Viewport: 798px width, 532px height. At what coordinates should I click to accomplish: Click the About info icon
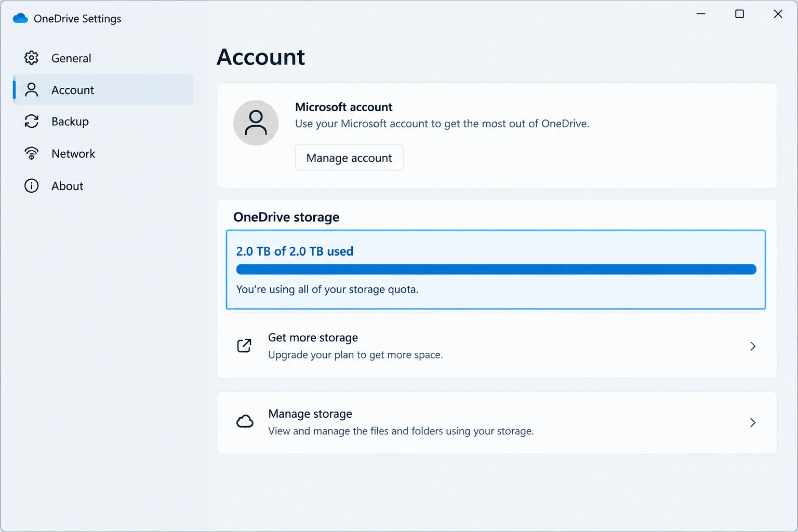tap(32, 186)
